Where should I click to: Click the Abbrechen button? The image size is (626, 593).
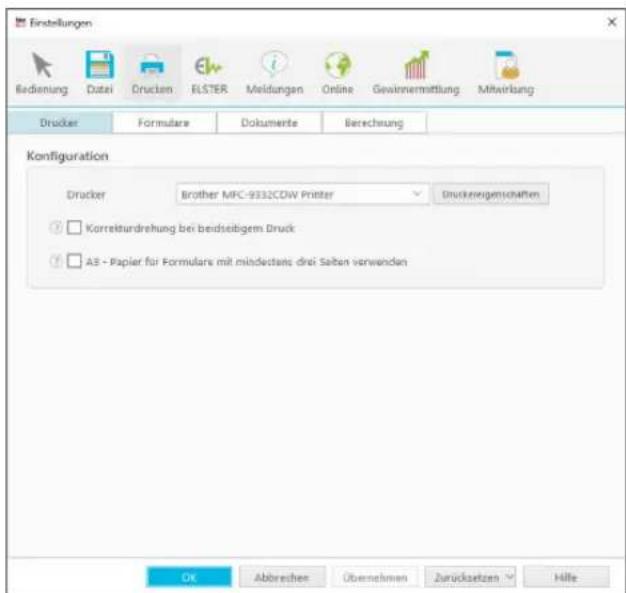click(x=282, y=577)
